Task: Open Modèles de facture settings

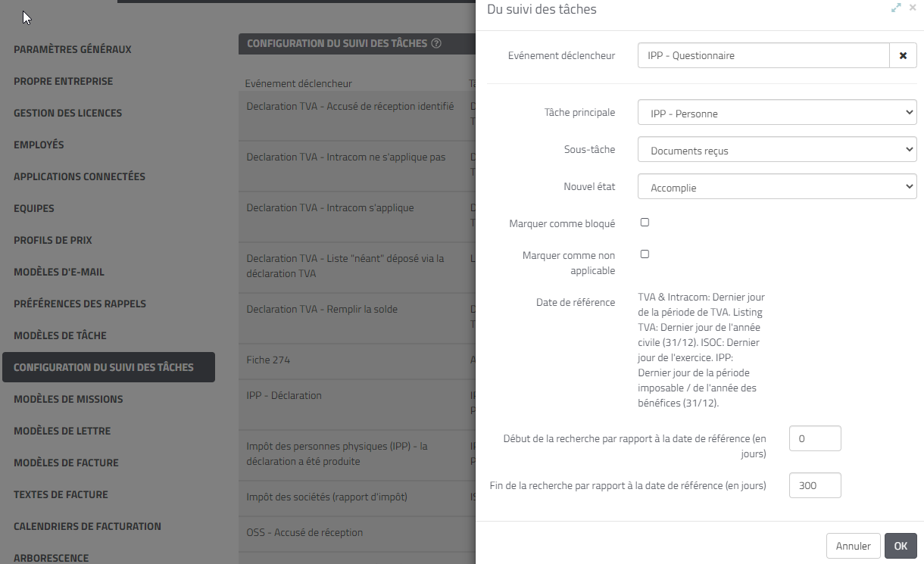Action: click(66, 463)
